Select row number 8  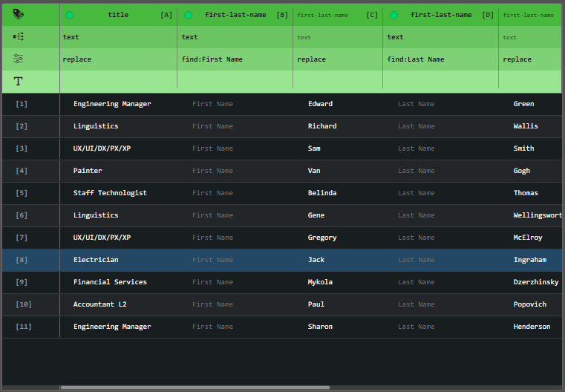22,260
